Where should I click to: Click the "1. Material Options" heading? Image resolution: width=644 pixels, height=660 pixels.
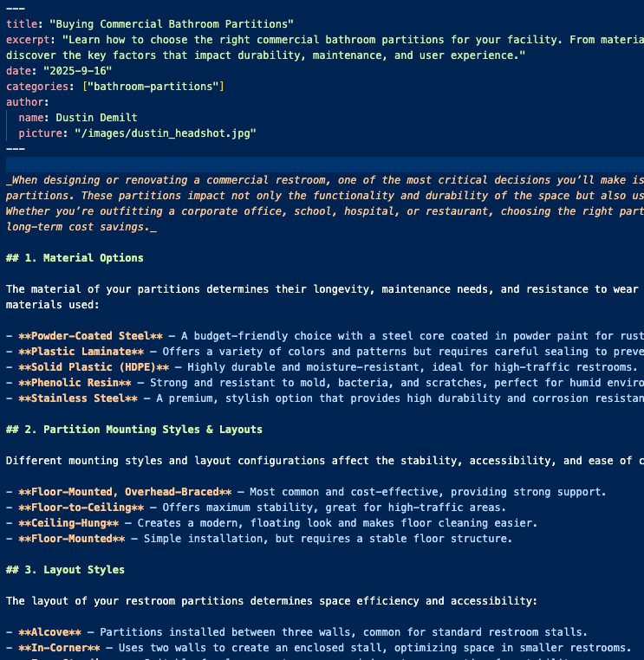pos(93,257)
